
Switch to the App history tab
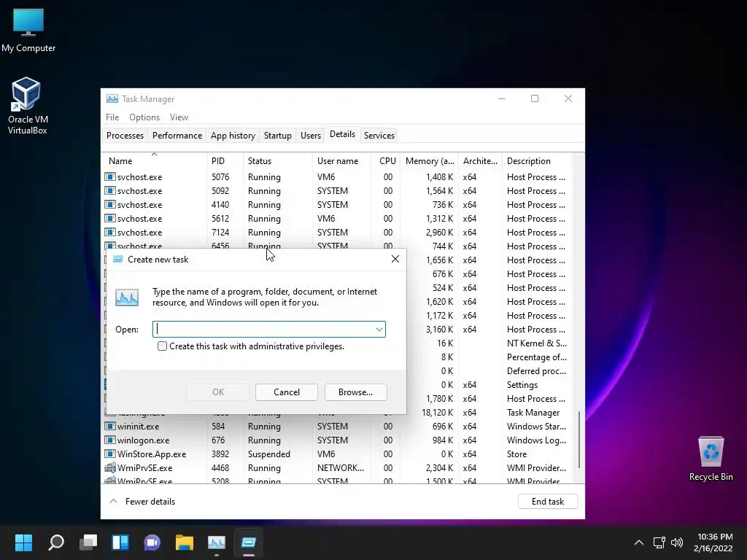233,135
